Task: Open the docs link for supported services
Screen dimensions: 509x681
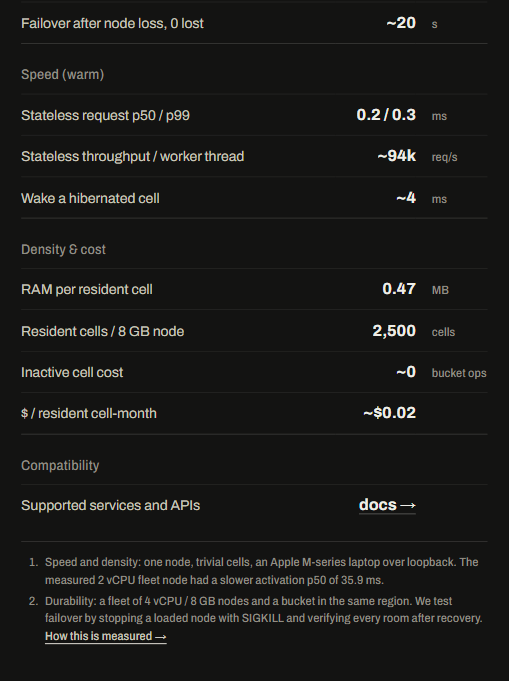Action: (387, 505)
